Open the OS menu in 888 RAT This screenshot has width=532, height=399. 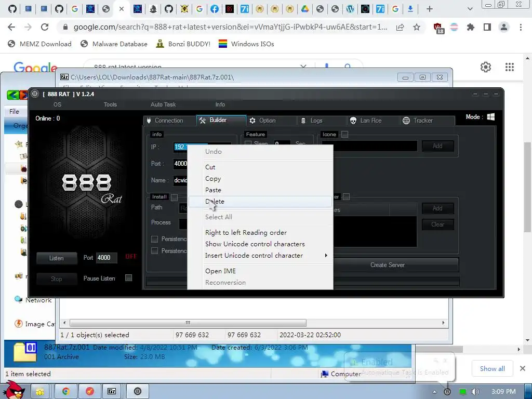(57, 104)
